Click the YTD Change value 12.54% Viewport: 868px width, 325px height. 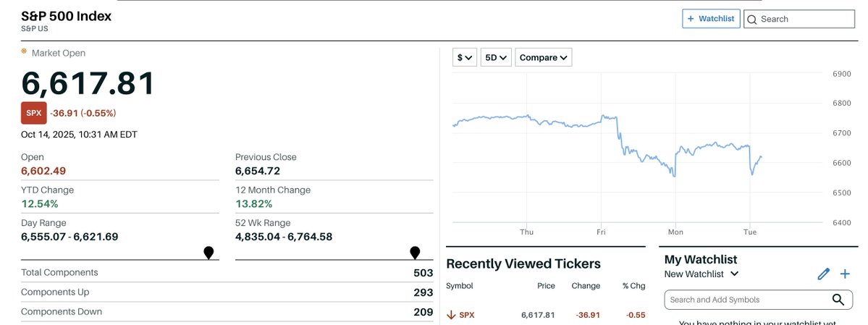39,203
